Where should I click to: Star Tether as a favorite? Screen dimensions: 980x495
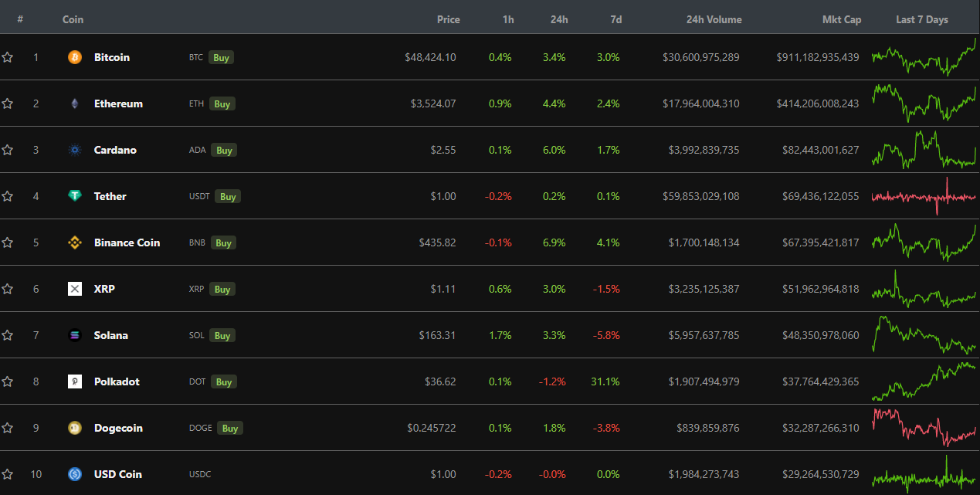point(8,196)
